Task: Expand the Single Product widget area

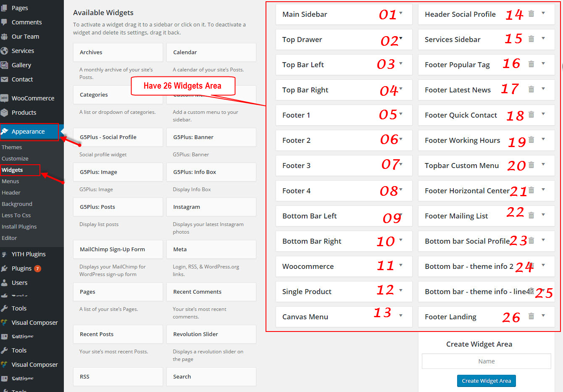Action: [x=401, y=290]
